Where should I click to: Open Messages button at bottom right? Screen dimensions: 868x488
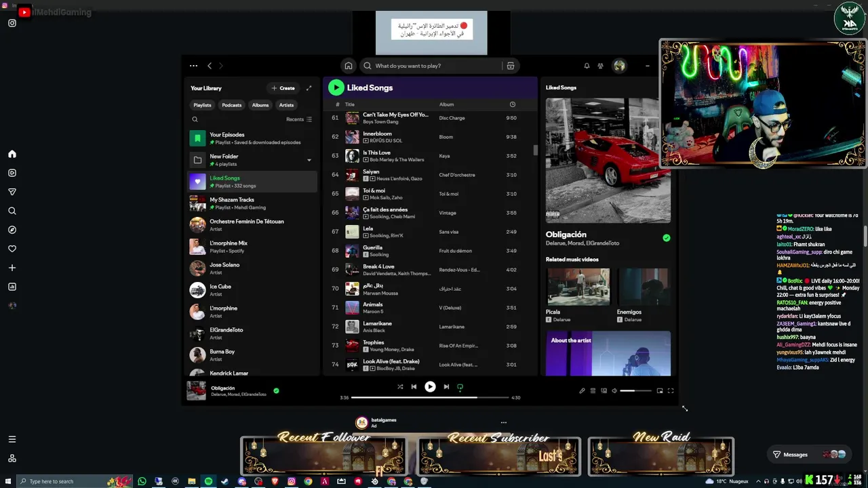(809, 454)
